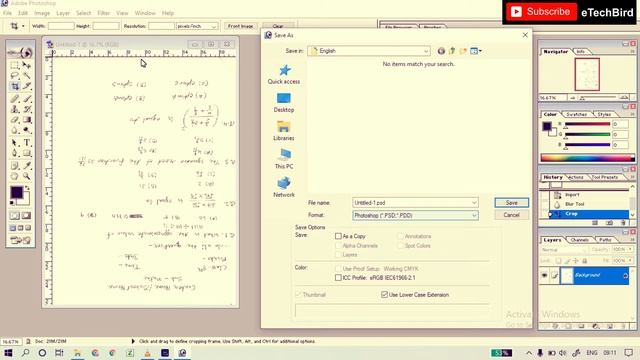Open the Save in folder dropdown
This screenshot has width=640, height=360.
[x=426, y=51]
